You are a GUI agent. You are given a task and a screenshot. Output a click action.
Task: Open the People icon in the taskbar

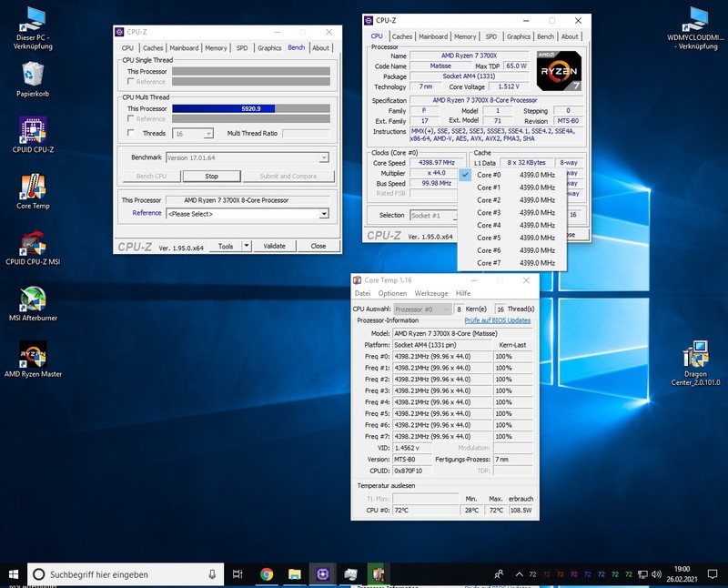pyautogui.click(x=499, y=574)
